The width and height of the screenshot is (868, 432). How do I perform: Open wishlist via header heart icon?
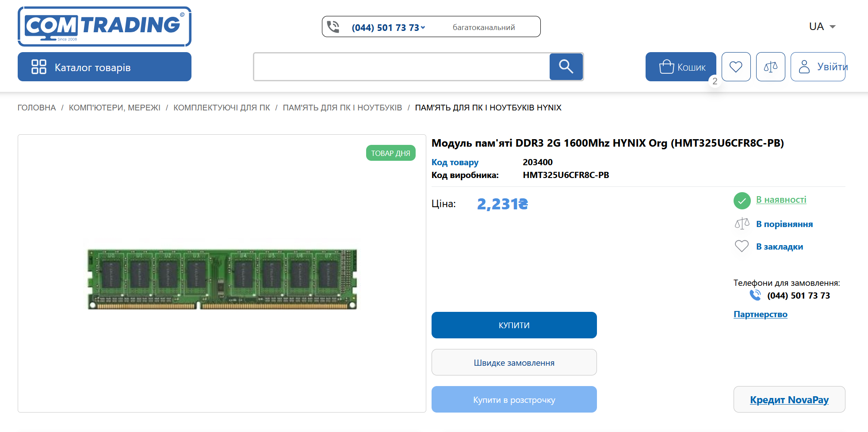736,67
